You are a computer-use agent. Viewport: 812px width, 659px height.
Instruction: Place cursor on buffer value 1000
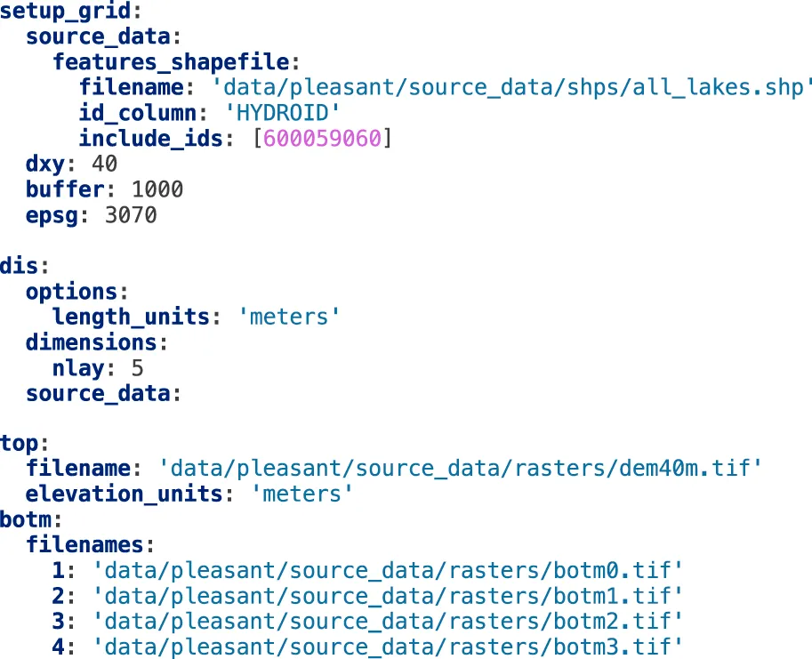point(157,189)
